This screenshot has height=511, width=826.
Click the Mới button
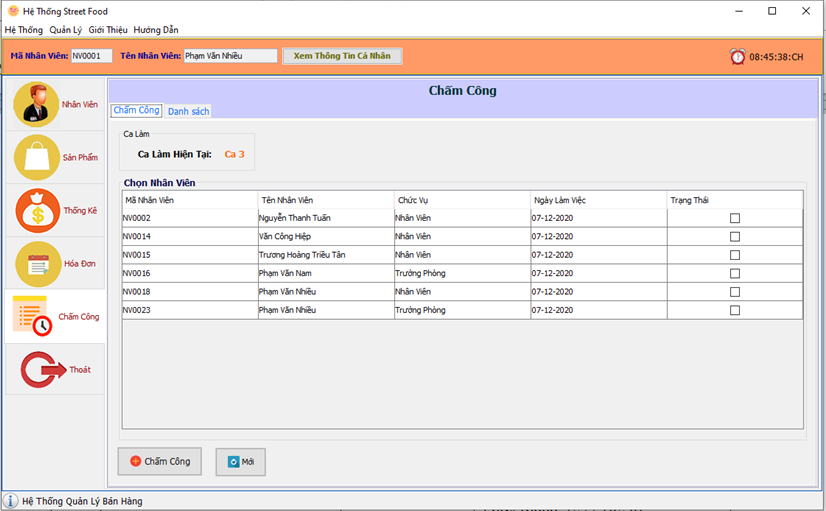pyautogui.click(x=240, y=462)
